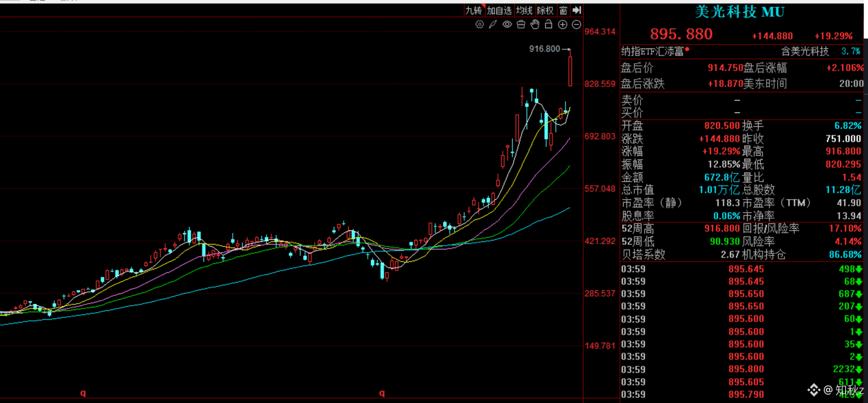Select the drawing pen tool
Viewport: 868px width, 403px height.
click(493, 24)
